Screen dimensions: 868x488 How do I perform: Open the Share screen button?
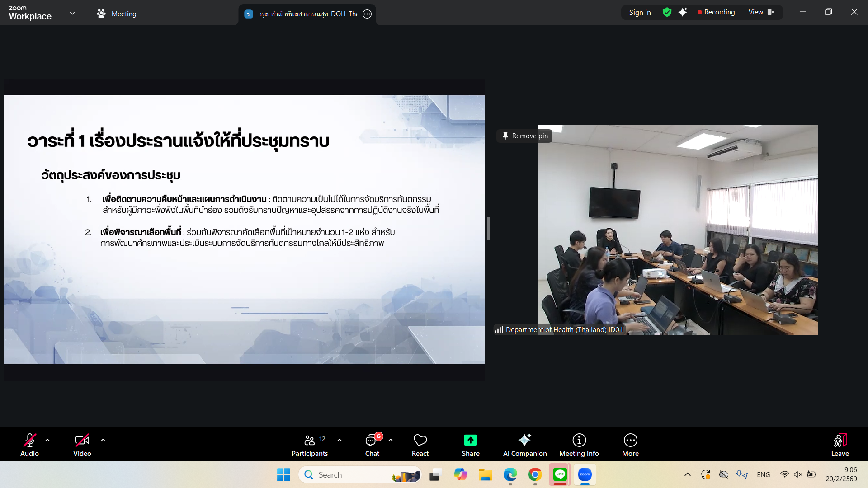click(470, 445)
